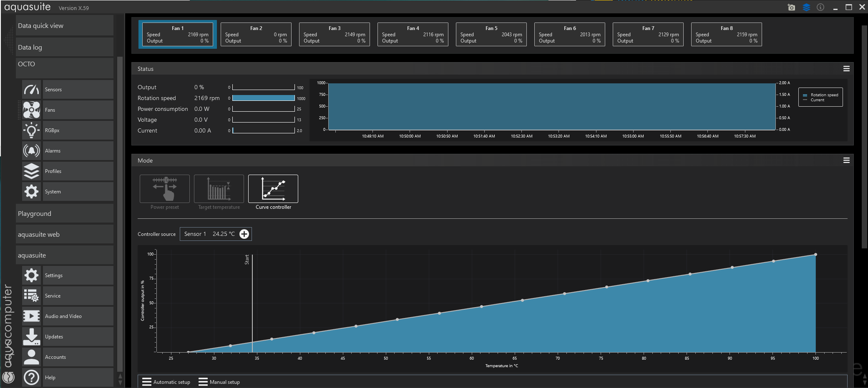
Task: Open Alarms via the bell icon
Action: [x=31, y=151]
